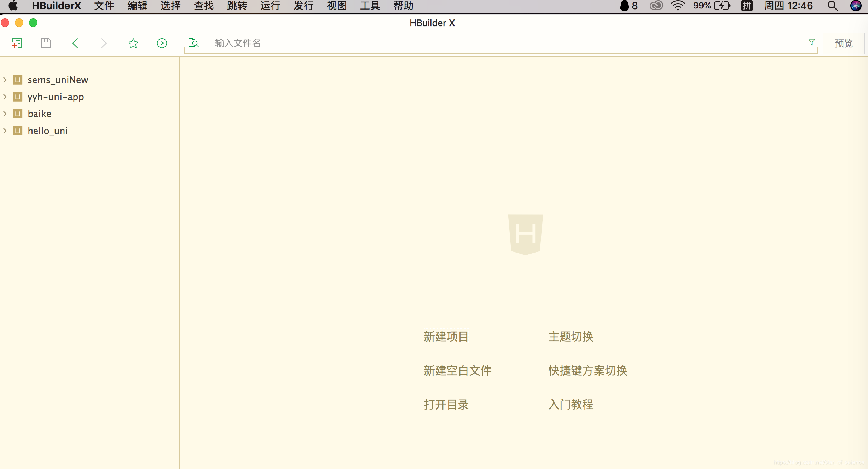Image resolution: width=868 pixels, height=469 pixels.
Task: Expand the yyh-uni-app project tree
Action: pyautogui.click(x=5, y=97)
